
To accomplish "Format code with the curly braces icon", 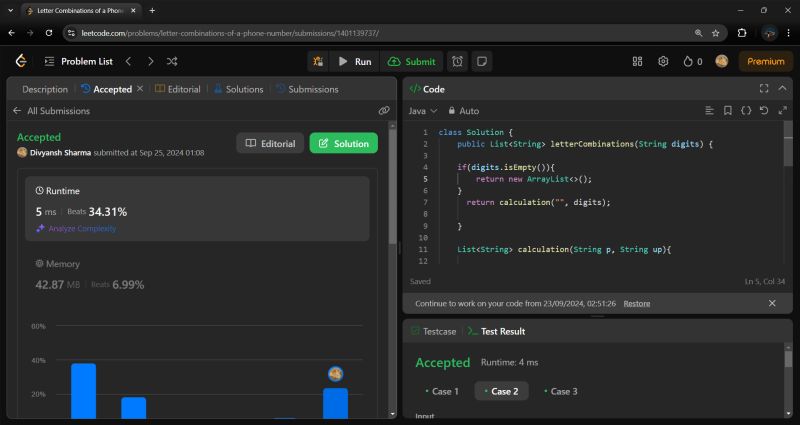I will [x=746, y=111].
